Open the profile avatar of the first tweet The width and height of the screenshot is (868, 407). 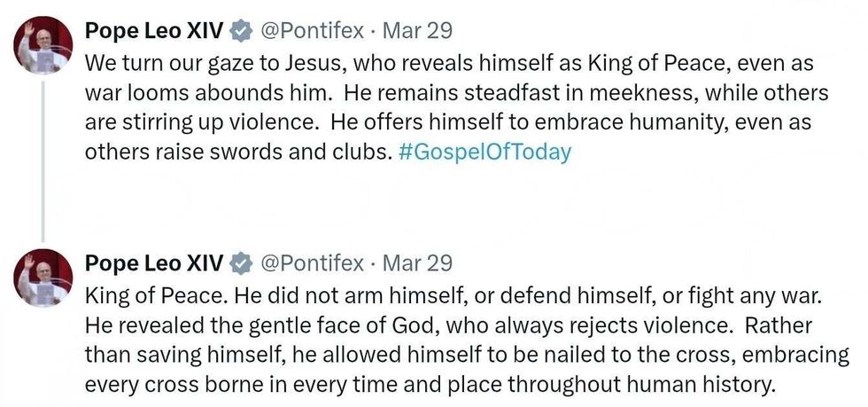[42, 44]
